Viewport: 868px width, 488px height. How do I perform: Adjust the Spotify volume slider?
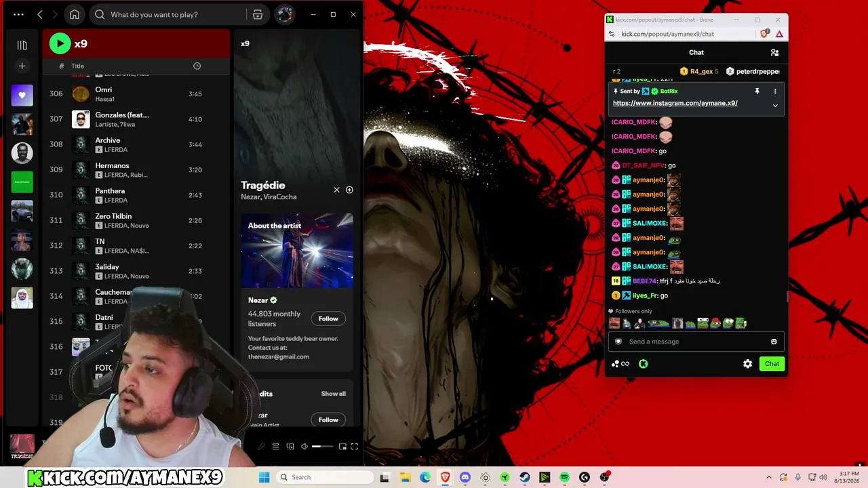[x=322, y=447]
